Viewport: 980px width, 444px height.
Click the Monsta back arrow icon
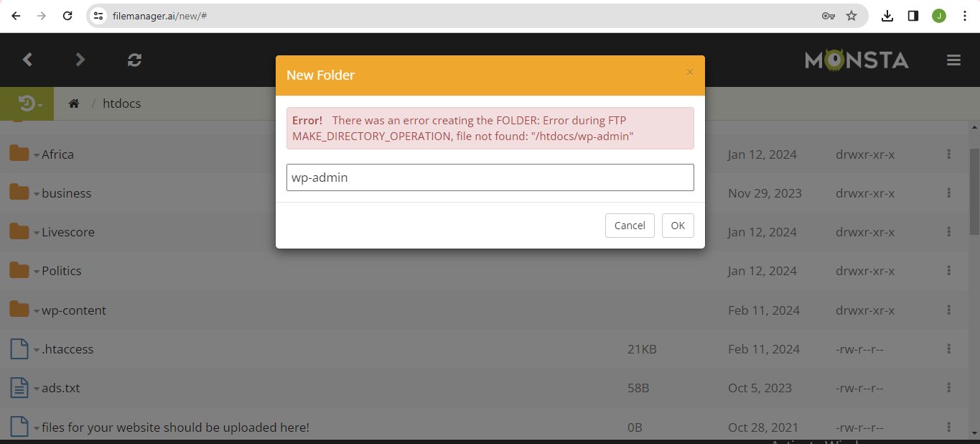click(x=28, y=60)
